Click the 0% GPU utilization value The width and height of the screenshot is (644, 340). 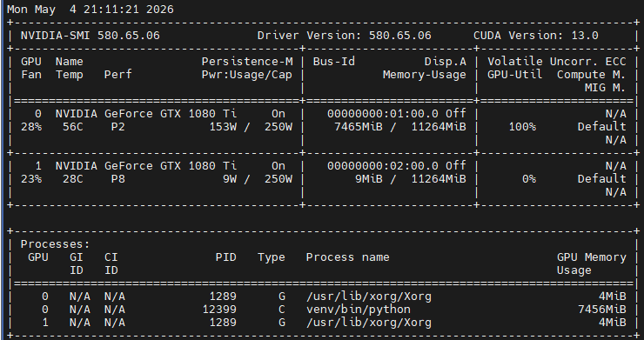point(529,179)
